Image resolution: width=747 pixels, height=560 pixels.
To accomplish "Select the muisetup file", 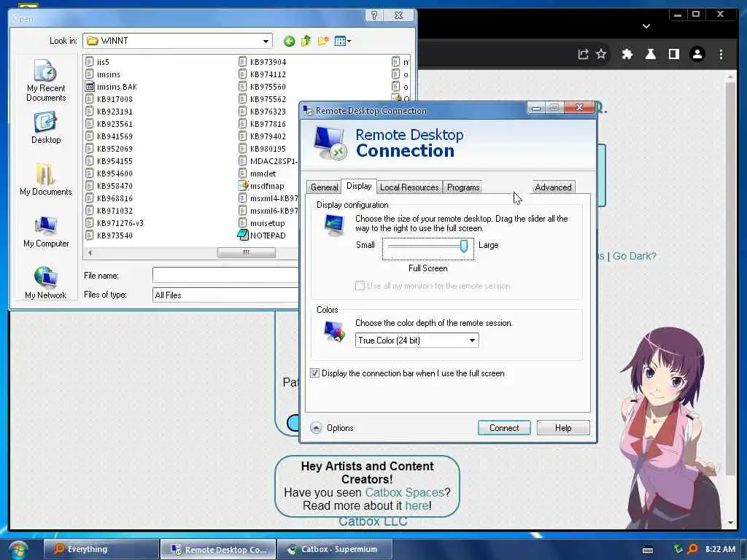I will [x=262, y=223].
